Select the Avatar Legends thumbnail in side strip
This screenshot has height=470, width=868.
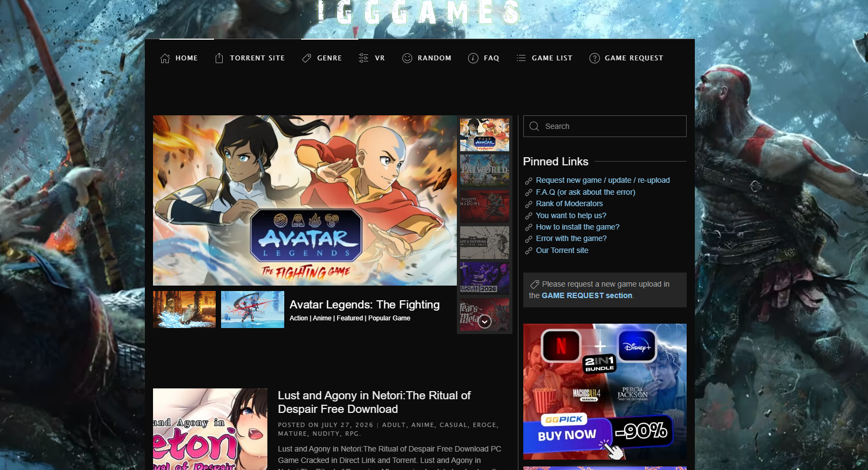coord(485,135)
